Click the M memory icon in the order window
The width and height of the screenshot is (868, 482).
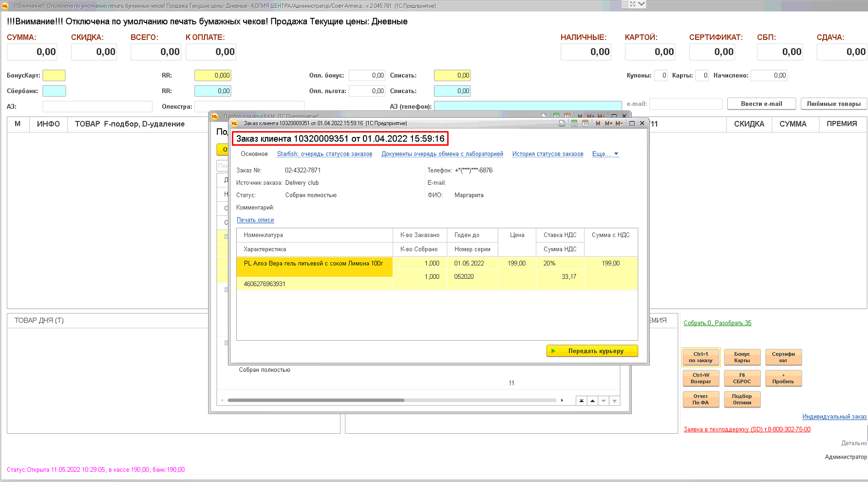point(598,123)
